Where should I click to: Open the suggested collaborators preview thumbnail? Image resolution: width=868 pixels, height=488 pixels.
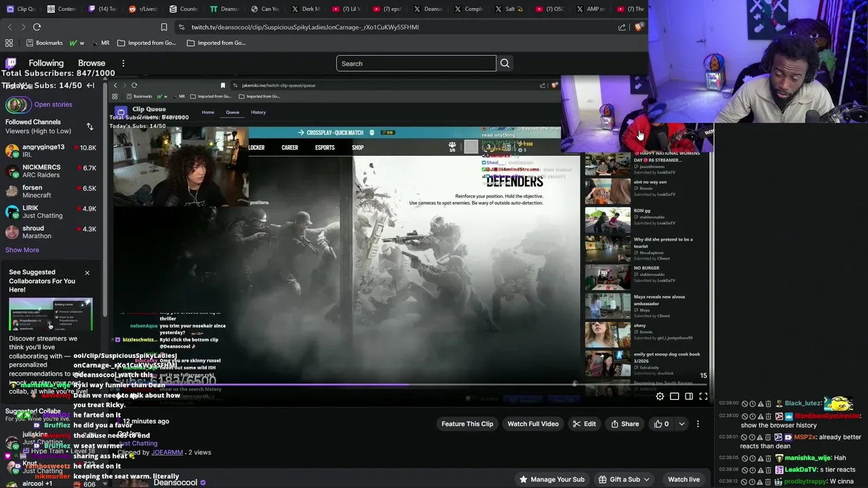(50, 315)
